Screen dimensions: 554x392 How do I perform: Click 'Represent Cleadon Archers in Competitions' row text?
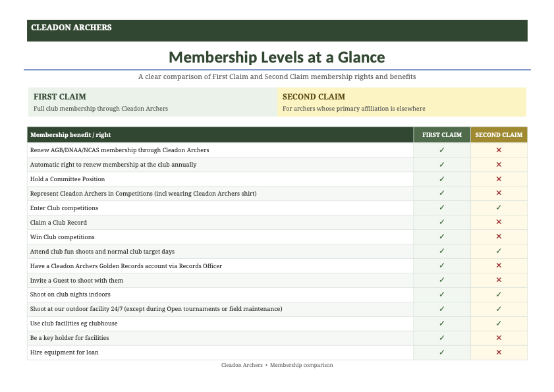click(x=143, y=193)
